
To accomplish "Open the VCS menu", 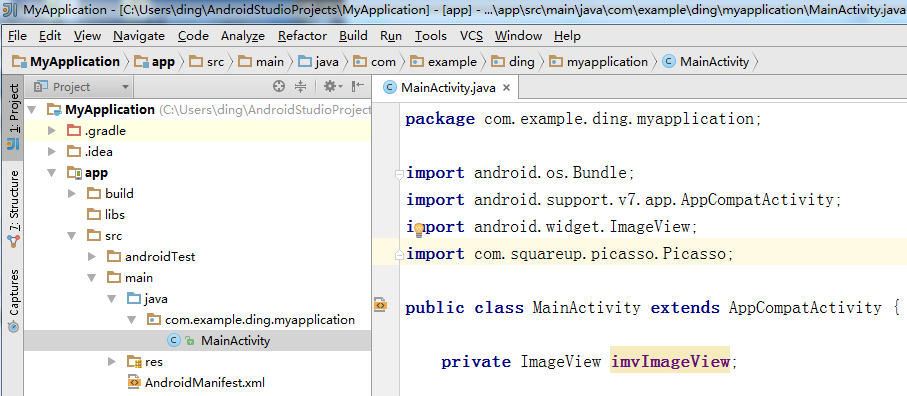I will (x=471, y=36).
